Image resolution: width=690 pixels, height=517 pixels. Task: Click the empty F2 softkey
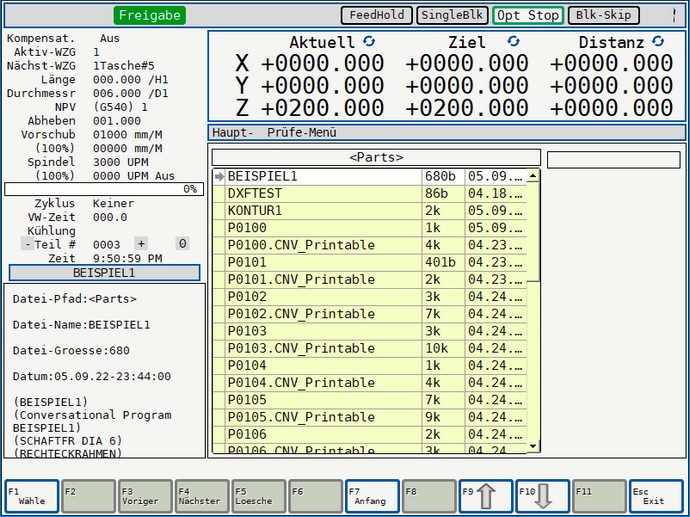click(88, 496)
